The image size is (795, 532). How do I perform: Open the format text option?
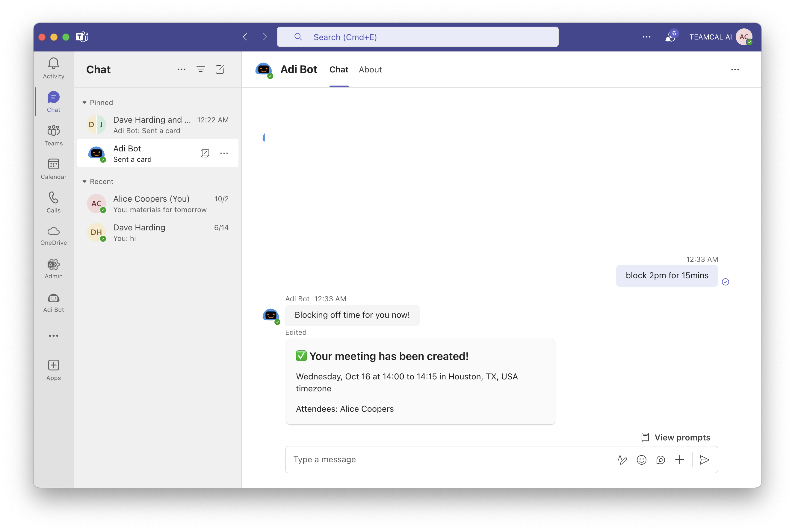[x=622, y=460]
